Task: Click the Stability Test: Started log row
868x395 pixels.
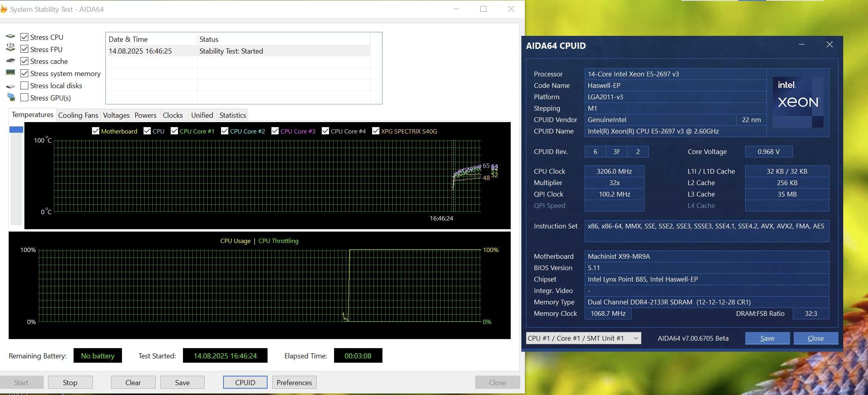Action: (x=238, y=51)
